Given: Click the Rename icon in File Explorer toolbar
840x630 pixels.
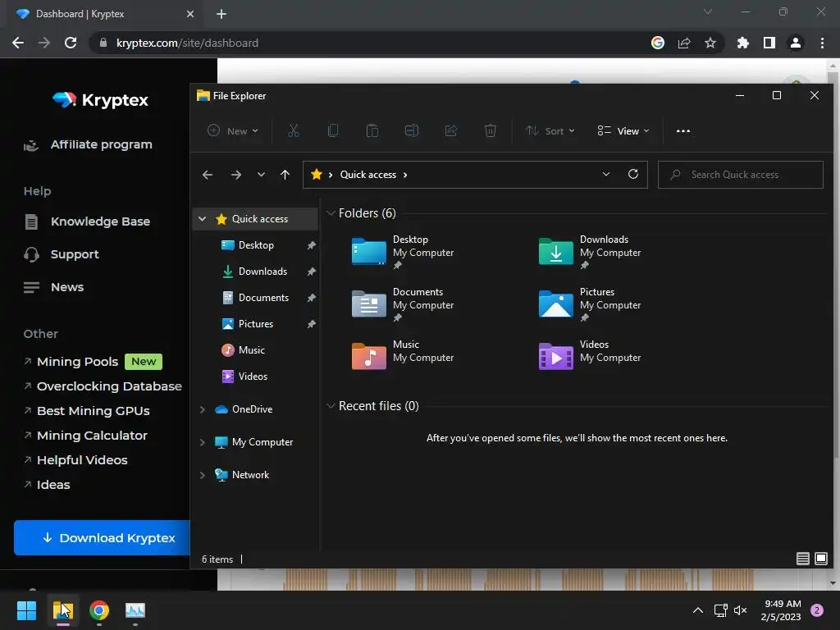Looking at the screenshot, I should 412,130.
